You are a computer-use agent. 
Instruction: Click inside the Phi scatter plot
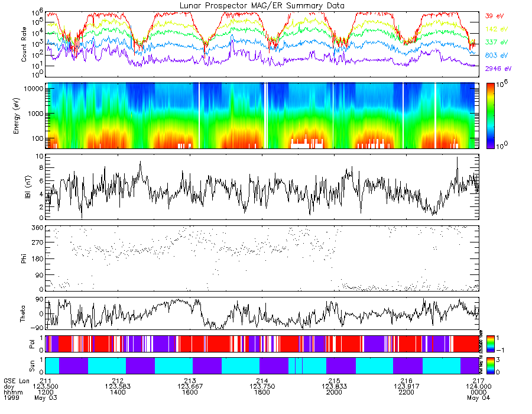[x=262, y=258]
